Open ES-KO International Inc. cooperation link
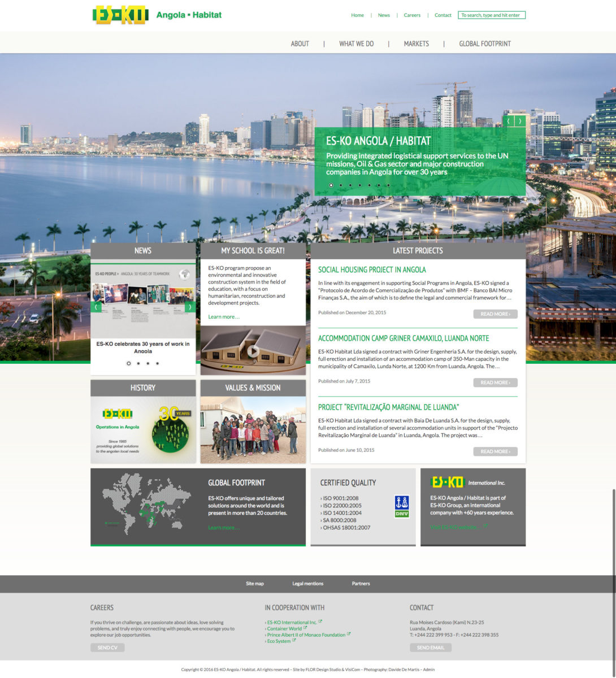The height and width of the screenshot is (678, 616). 292,622
